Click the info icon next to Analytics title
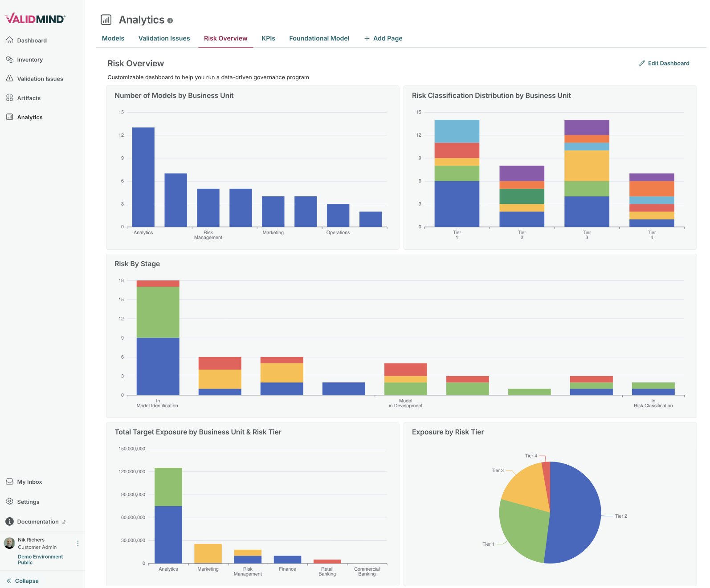The width and height of the screenshot is (710, 588). pos(170,20)
